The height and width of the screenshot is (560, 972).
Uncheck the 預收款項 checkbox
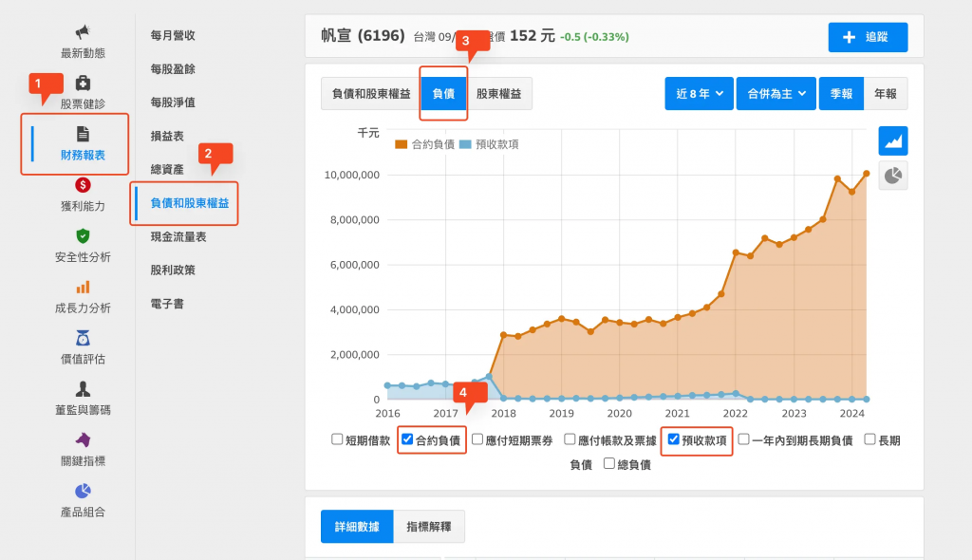tap(674, 439)
